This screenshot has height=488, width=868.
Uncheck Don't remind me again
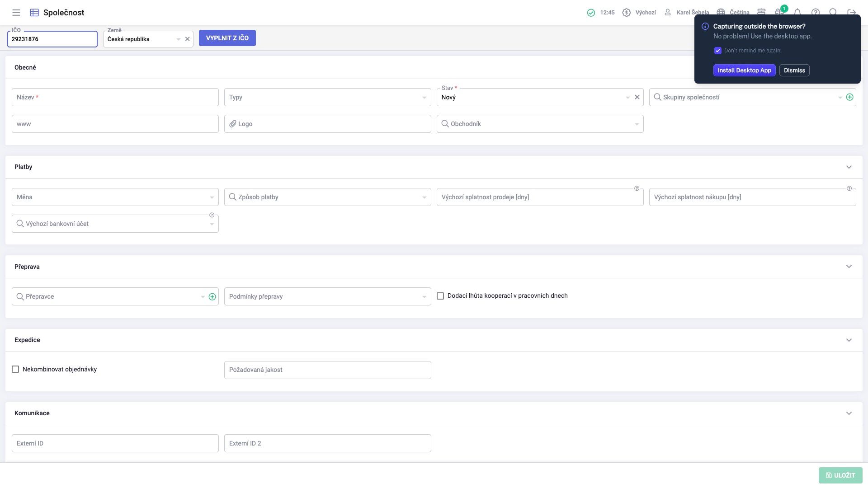pyautogui.click(x=718, y=51)
